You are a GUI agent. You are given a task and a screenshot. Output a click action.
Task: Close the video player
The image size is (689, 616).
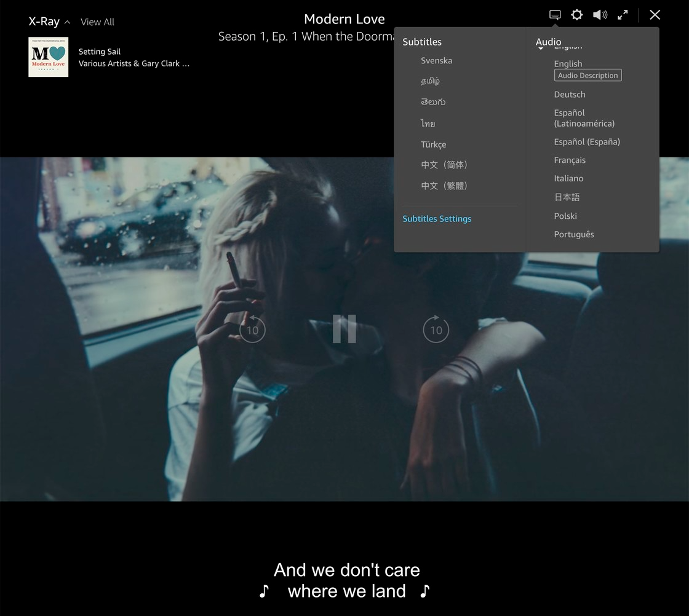tap(655, 15)
